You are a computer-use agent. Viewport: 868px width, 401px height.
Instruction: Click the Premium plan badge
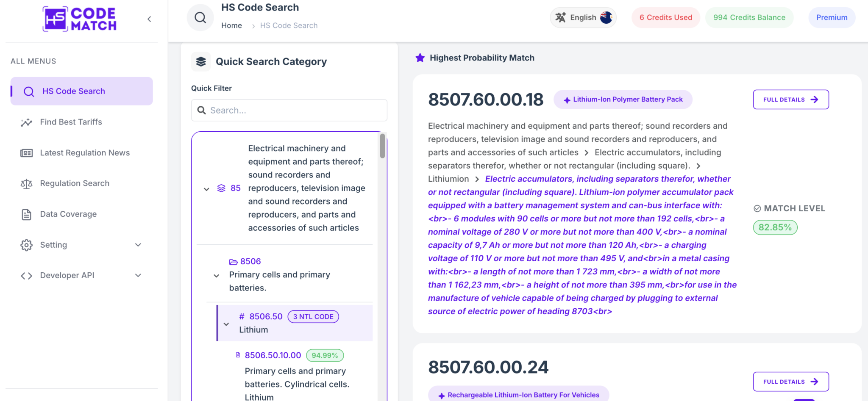(x=832, y=17)
